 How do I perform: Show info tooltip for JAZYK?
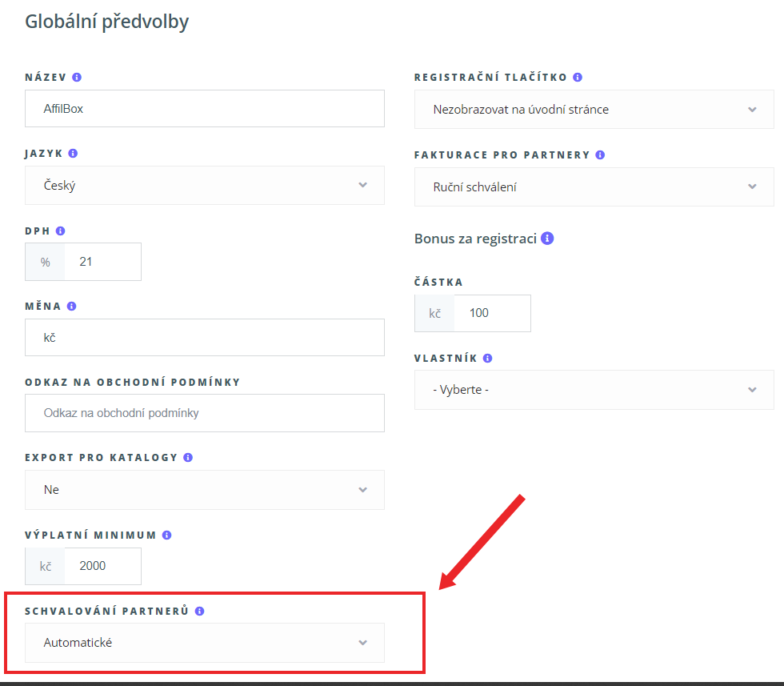pyautogui.click(x=73, y=153)
